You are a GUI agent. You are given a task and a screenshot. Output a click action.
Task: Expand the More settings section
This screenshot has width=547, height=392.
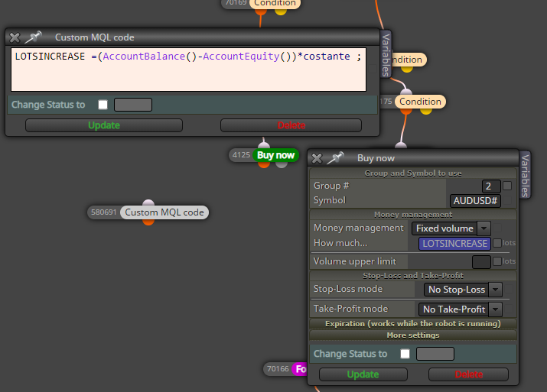(413, 335)
